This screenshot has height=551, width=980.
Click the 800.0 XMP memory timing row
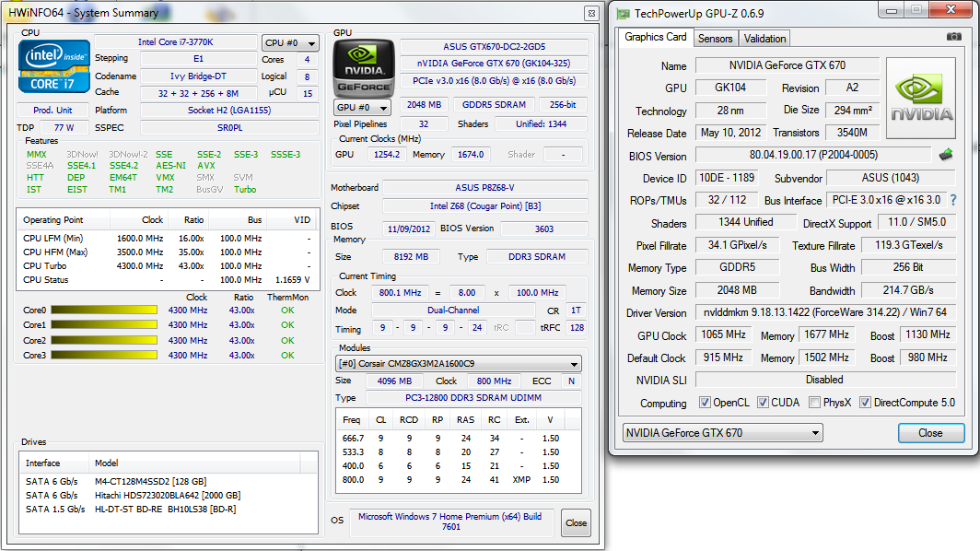pyautogui.click(x=458, y=480)
